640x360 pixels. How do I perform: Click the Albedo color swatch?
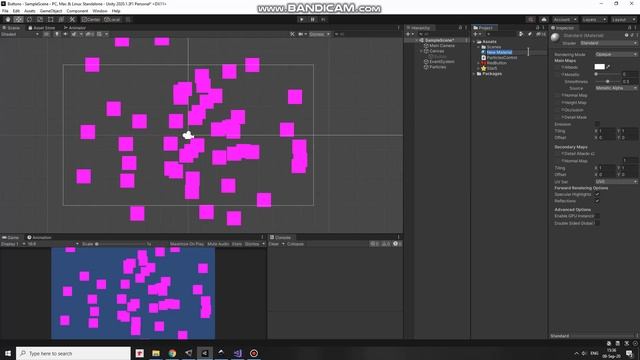click(599, 67)
